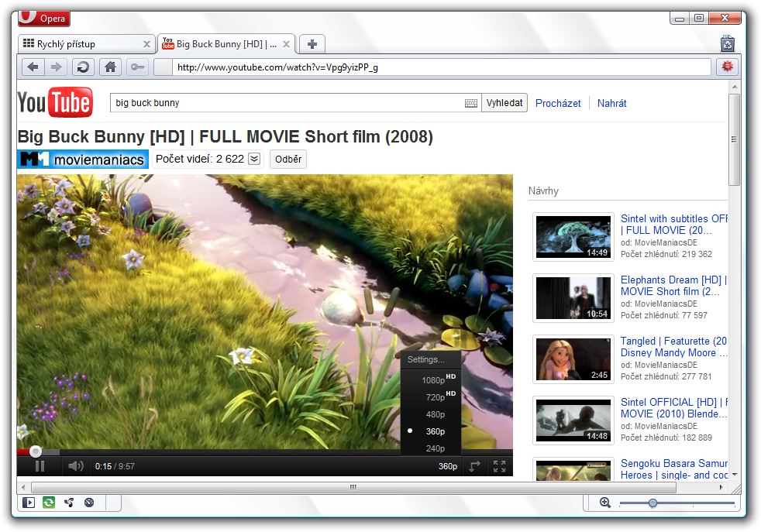Viewport: 761px width, 532px height.
Task: Close the Rychlý přístup tab
Action: click(146, 44)
